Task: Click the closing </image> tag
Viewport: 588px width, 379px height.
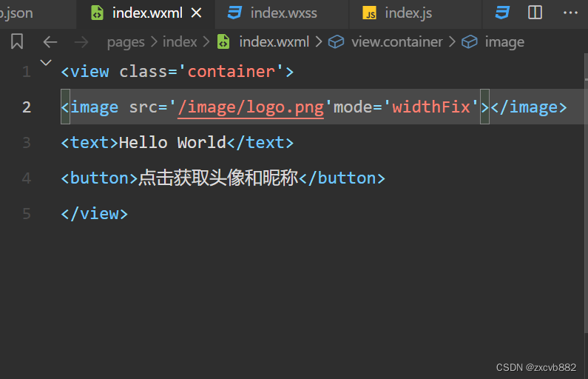Action: 529,107
